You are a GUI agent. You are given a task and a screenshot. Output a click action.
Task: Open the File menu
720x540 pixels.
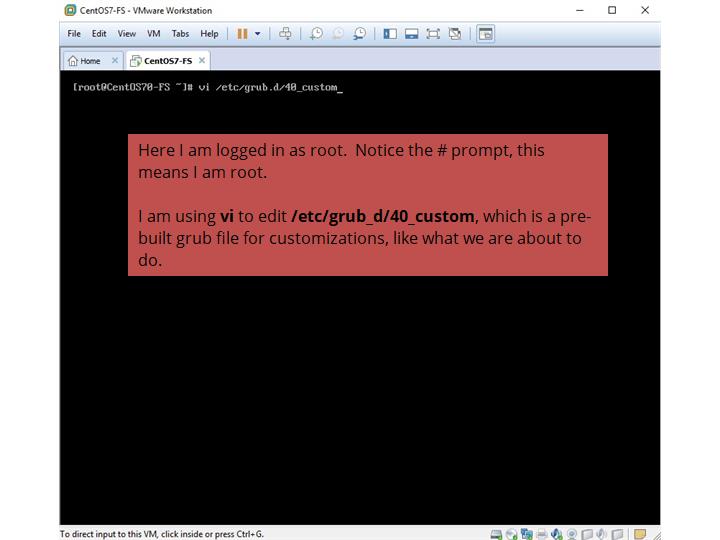point(74,33)
